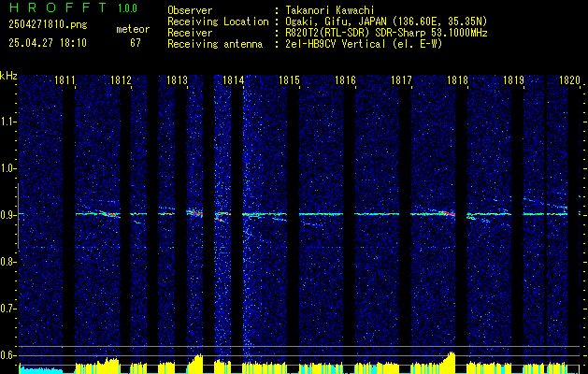Click the HROFFT title text
This screenshot has height=374, width=588.
click(x=59, y=7)
